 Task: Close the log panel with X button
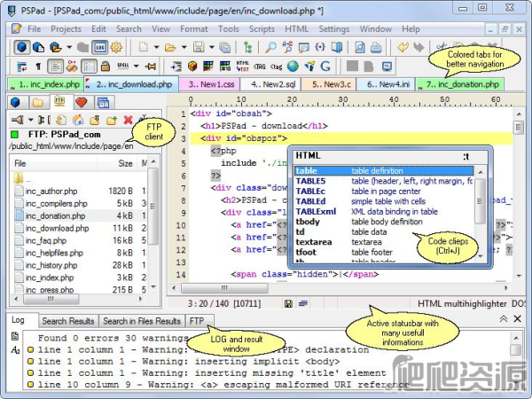point(518,318)
